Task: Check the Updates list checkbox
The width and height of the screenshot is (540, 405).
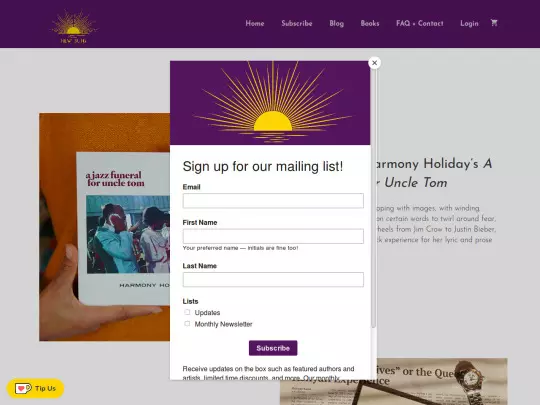Action: click(187, 312)
